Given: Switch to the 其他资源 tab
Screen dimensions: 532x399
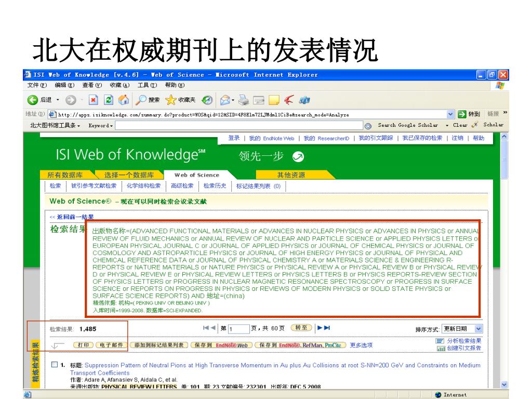Looking at the screenshot, I should pyautogui.click(x=291, y=175).
